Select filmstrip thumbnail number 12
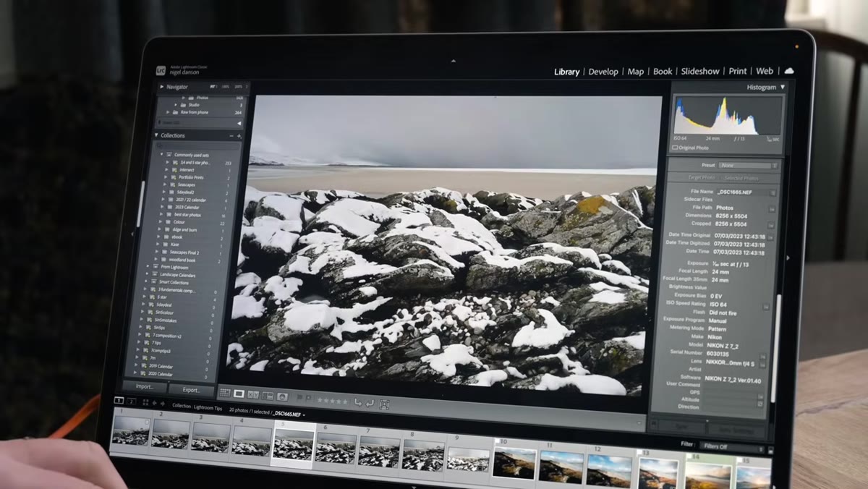Viewport: 868px width, 489px height. point(609,470)
